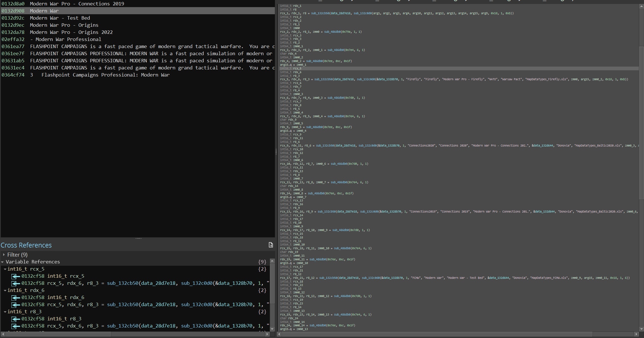
Task: Collapse the int16_t rcx_5 reference group
Action: 5,269
